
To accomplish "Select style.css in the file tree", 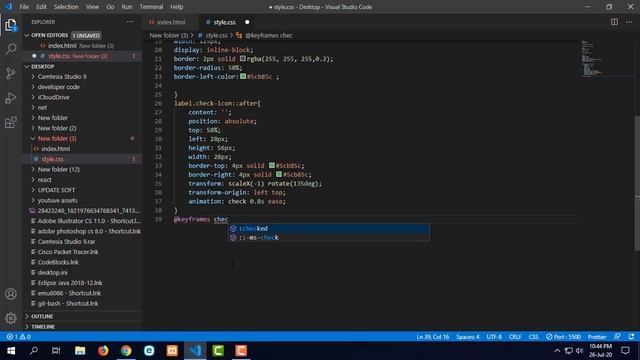I will [53, 159].
